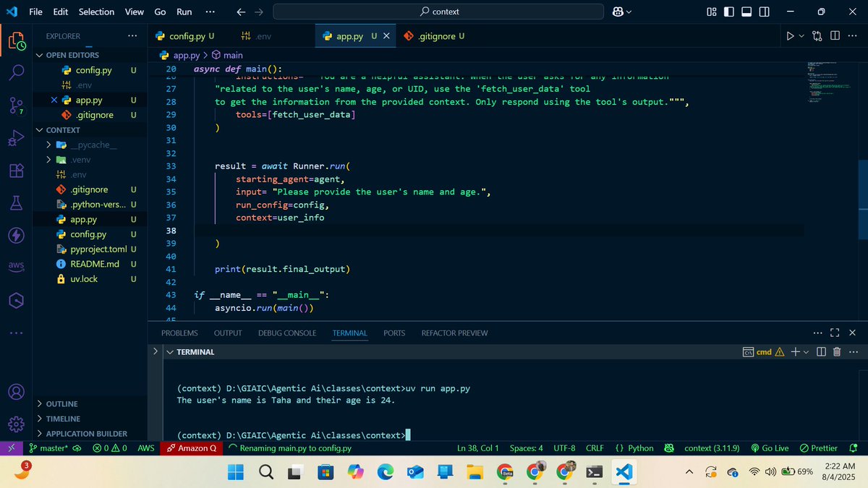Expand the .venv folder
Image resolution: width=868 pixels, height=488 pixels.
(x=80, y=160)
